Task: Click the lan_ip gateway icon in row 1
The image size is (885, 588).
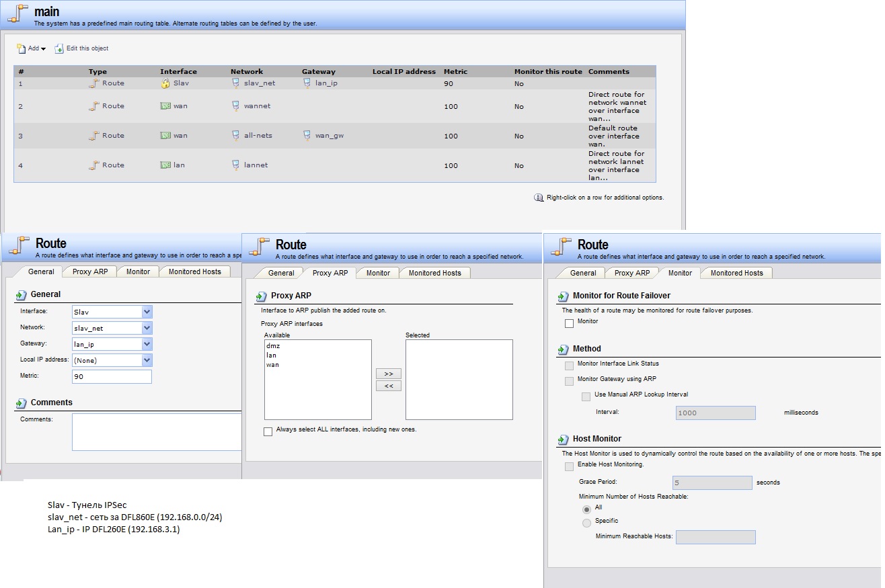Action: click(307, 83)
